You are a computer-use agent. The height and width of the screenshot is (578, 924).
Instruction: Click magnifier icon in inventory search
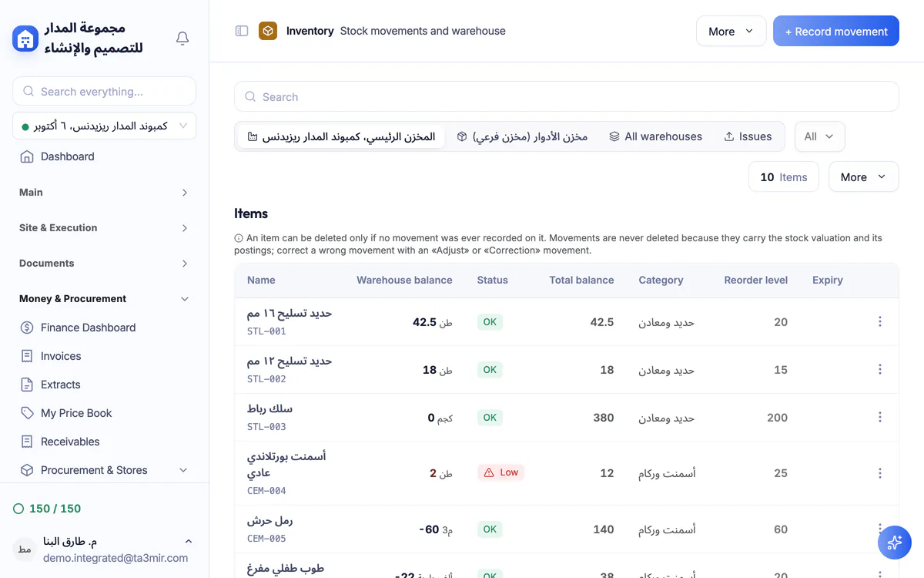[x=250, y=97]
